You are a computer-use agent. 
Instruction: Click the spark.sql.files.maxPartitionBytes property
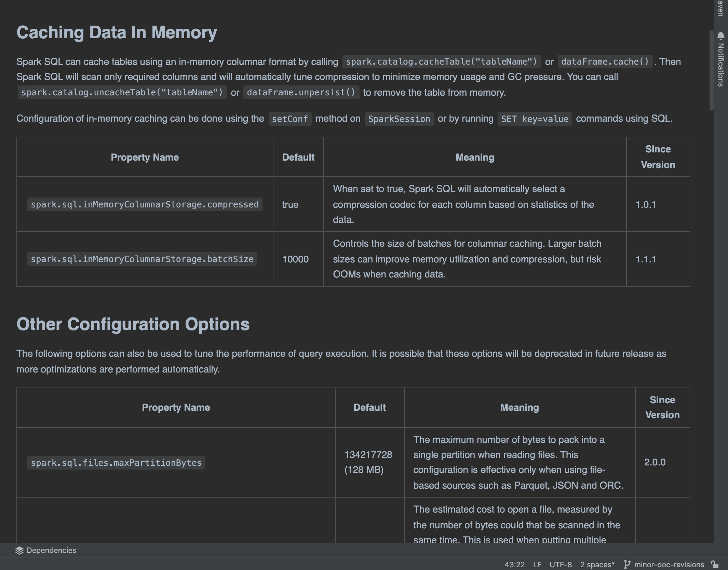(x=116, y=463)
